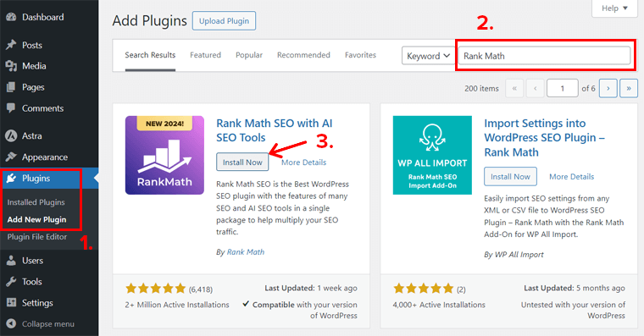Click the 'By WP All Import' author text
Screen dimensions: 644x336
[514, 255]
